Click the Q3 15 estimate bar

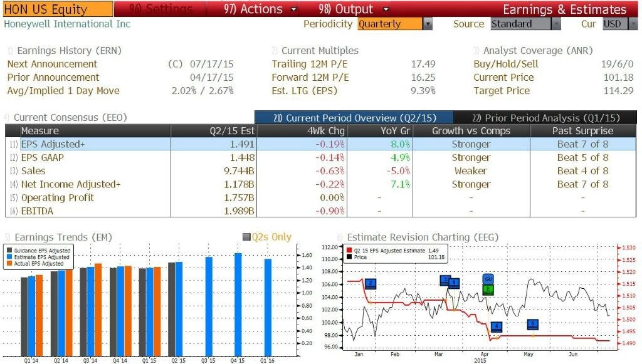pos(209,306)
